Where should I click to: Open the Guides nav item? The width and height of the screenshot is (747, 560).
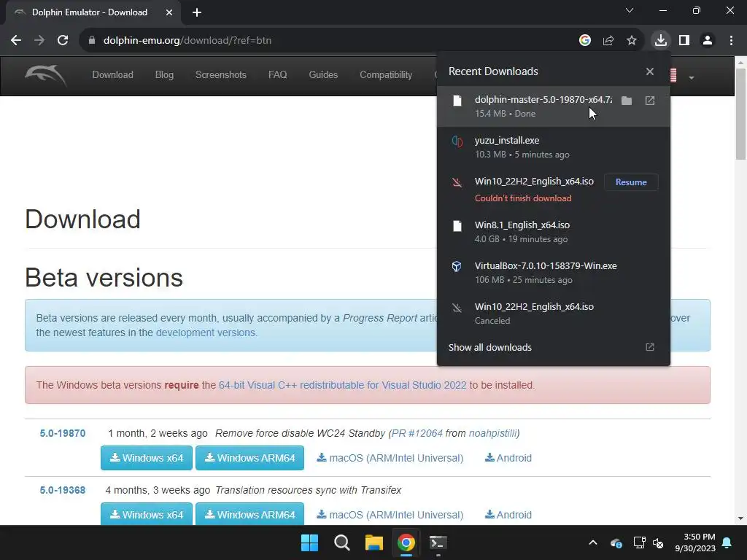(323, 75)
